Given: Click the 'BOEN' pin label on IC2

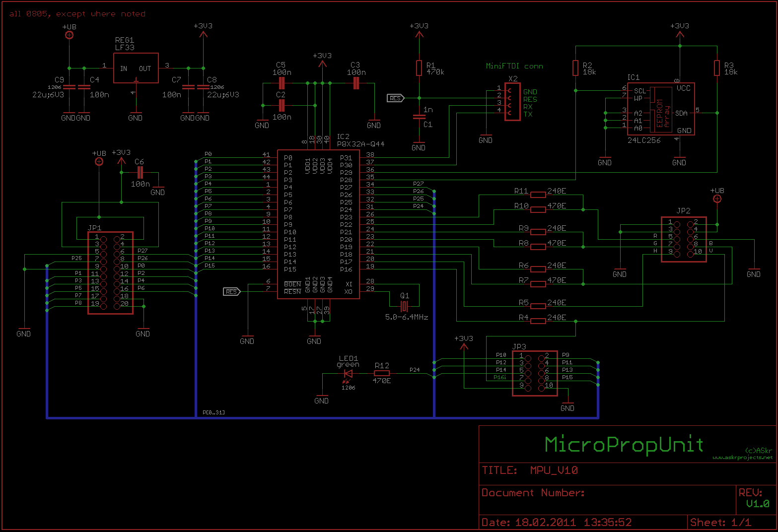Looking at the screenshot, I should [292, 284].
